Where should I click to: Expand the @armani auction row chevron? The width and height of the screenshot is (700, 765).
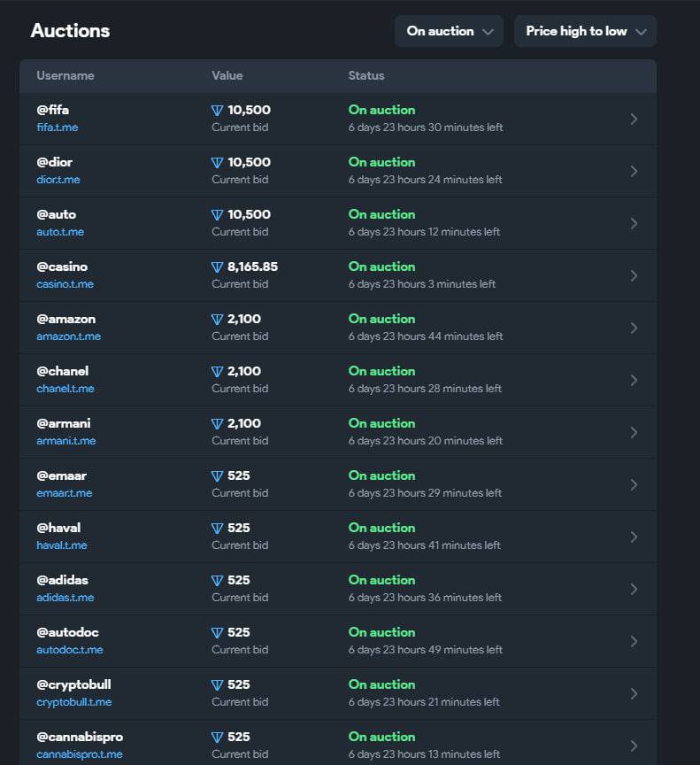coord(634,432)
